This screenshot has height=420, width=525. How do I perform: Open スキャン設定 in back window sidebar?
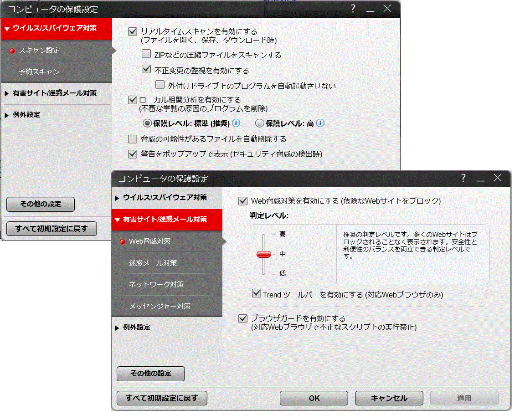point(57,51)
